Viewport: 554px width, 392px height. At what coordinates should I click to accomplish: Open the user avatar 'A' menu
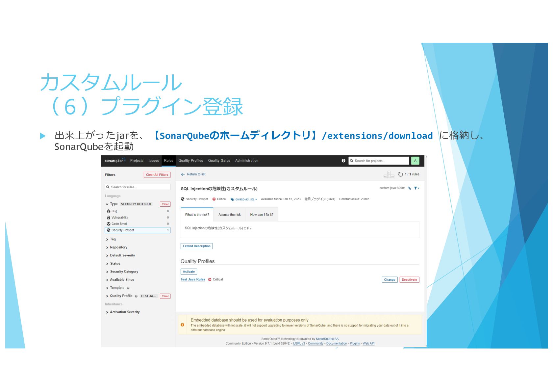tap(415, 161)
